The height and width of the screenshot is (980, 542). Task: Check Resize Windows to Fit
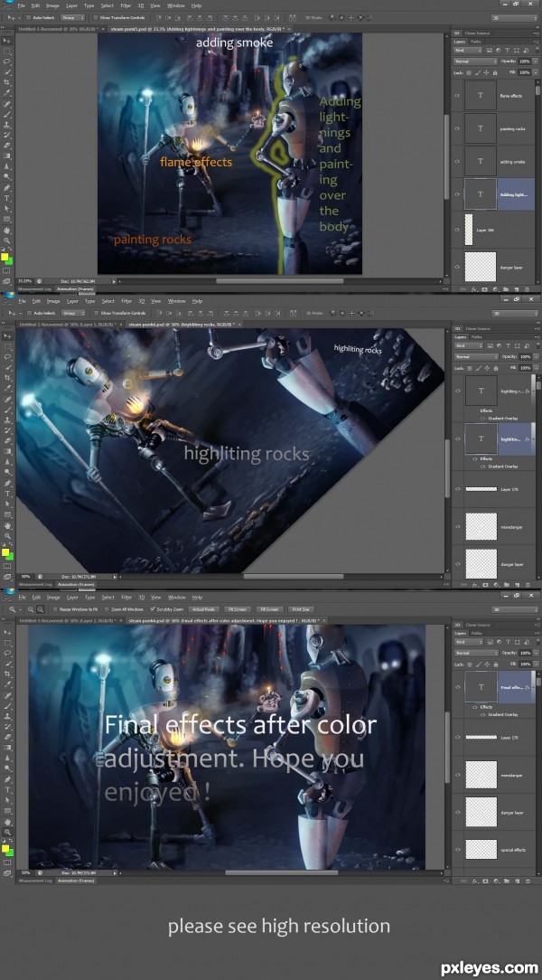[x=54, y=608]
